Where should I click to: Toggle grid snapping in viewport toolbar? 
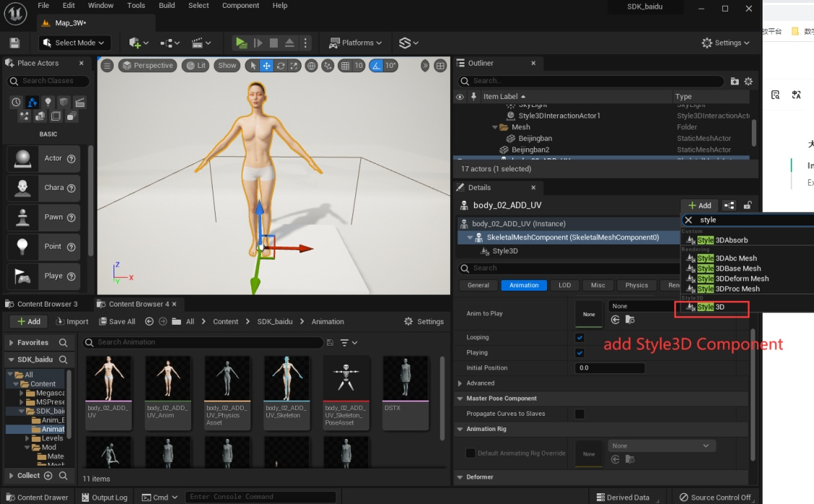345,65
